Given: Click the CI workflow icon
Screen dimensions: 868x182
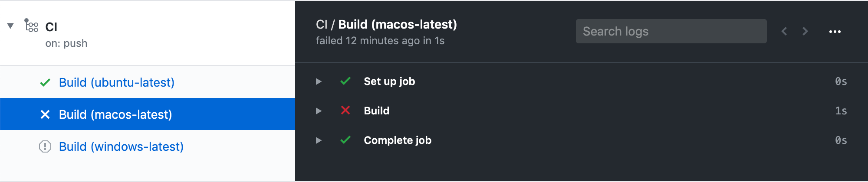Looking at the screenshot, I should (31, 26).
